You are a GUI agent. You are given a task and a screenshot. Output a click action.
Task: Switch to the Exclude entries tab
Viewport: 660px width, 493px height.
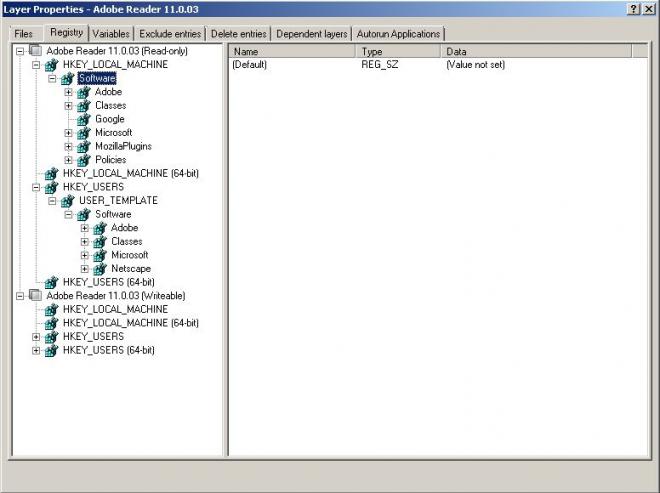coord(170,34)
